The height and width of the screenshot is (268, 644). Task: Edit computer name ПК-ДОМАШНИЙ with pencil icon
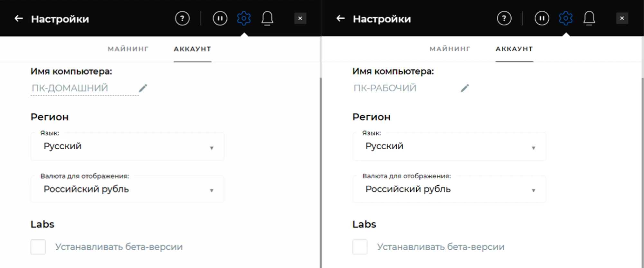[x=143, y=88]
